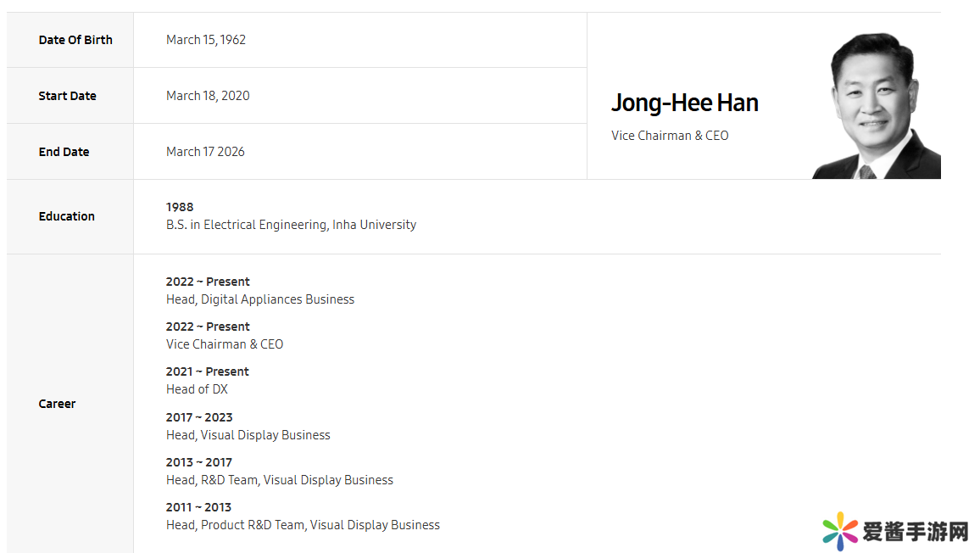The height and width of the screenshot is (553, 980).
Task: Select the End Date row label
Action: point(64,152)
